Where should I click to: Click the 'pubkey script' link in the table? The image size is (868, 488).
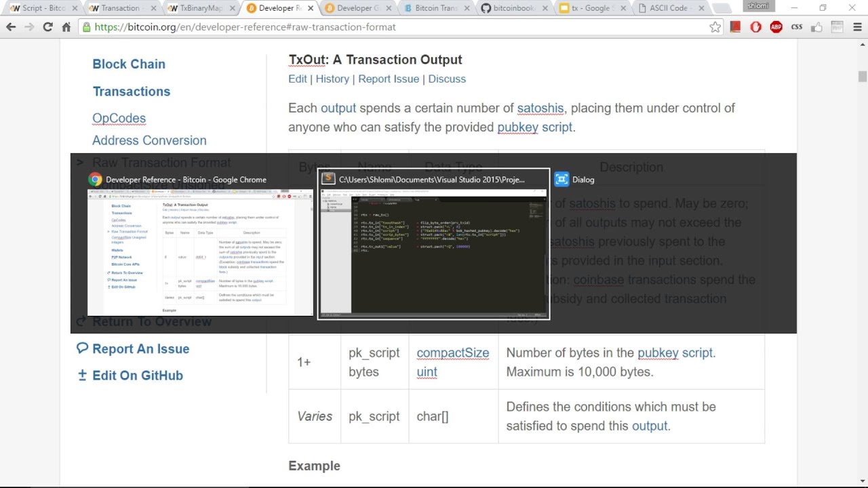pos(675,352)
